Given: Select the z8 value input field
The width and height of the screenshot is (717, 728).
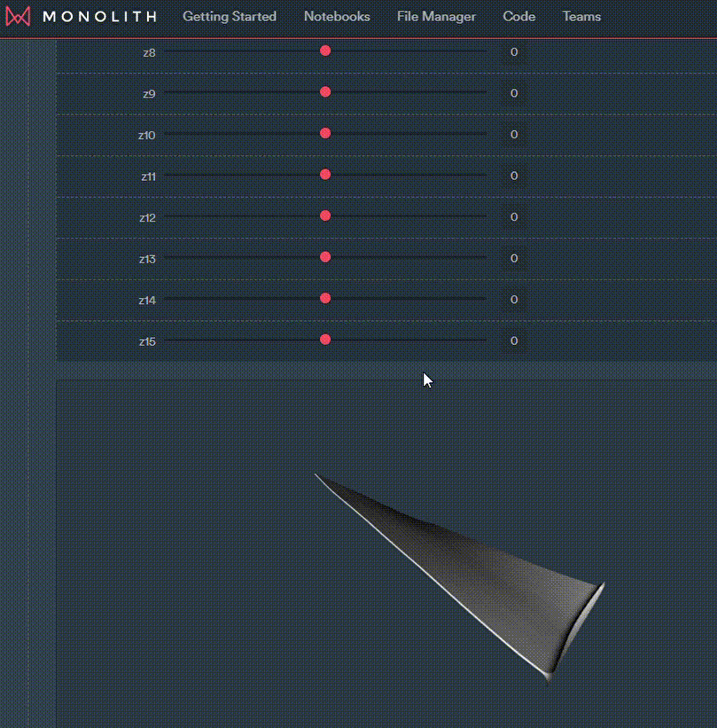Looking at the screenshot, I should tap(513, 51).
